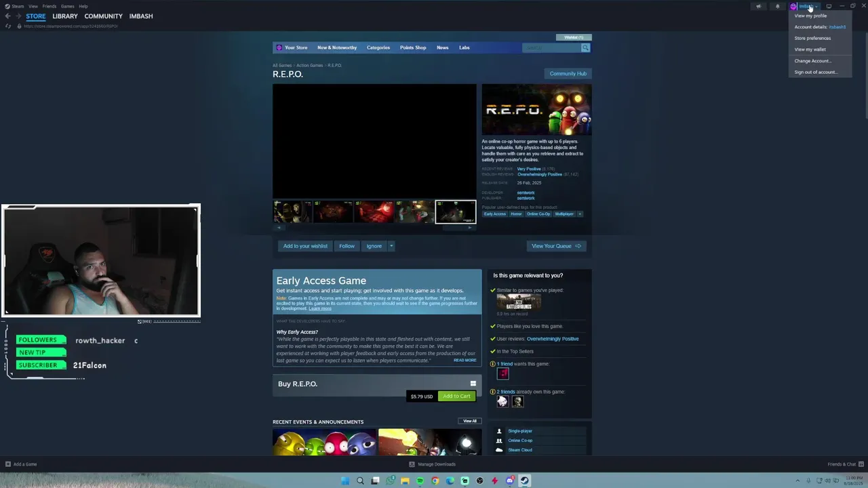Choose Account details in account menu

[820, 27]
